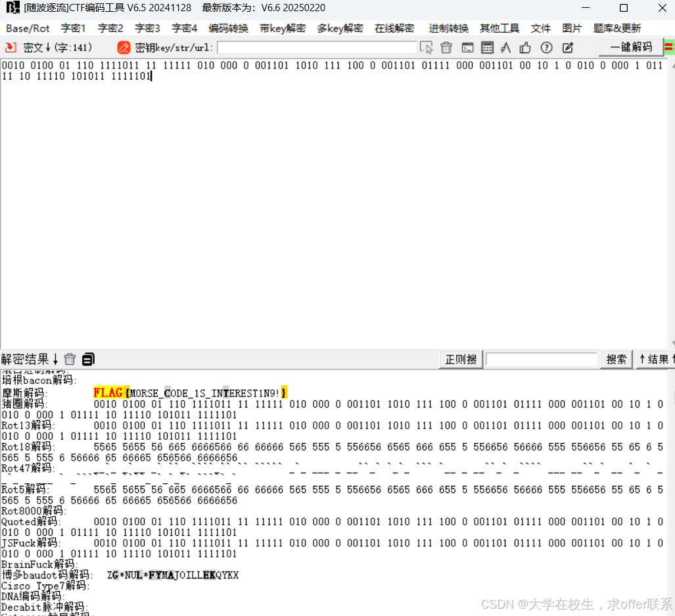Click the ZG*NUL*FYMAJOILLEKQYKX baudot result
This screenshot has width=675, height=616.
pyautogui.click(x=173, y=575)
